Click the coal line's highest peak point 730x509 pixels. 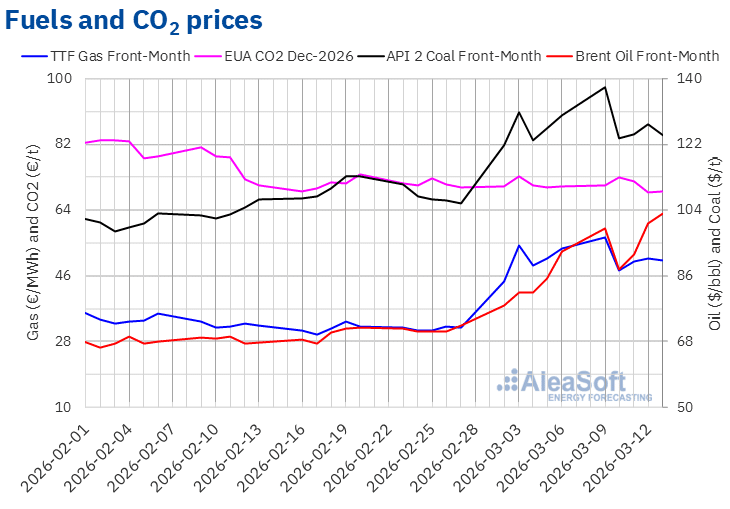click(605, 87)
